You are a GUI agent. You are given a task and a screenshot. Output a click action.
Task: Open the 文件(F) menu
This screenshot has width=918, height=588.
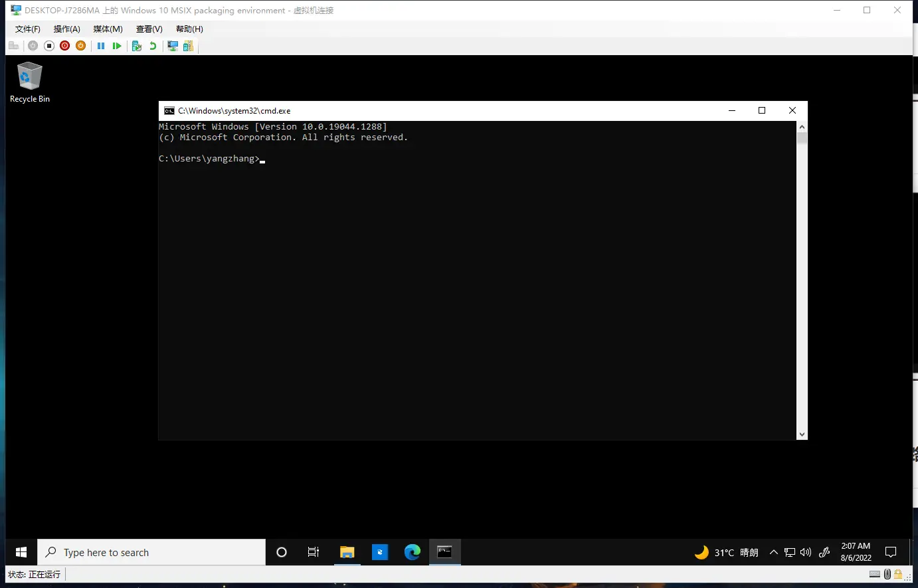tap(27, 29)
